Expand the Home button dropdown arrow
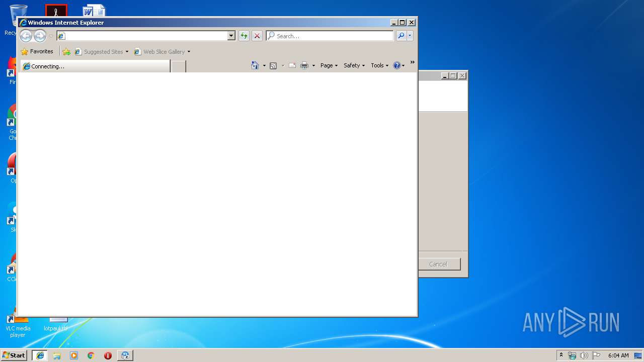Image resolution: width=644 pixels, height=362 pixels. pyautogui.click(x=264, y=66)
